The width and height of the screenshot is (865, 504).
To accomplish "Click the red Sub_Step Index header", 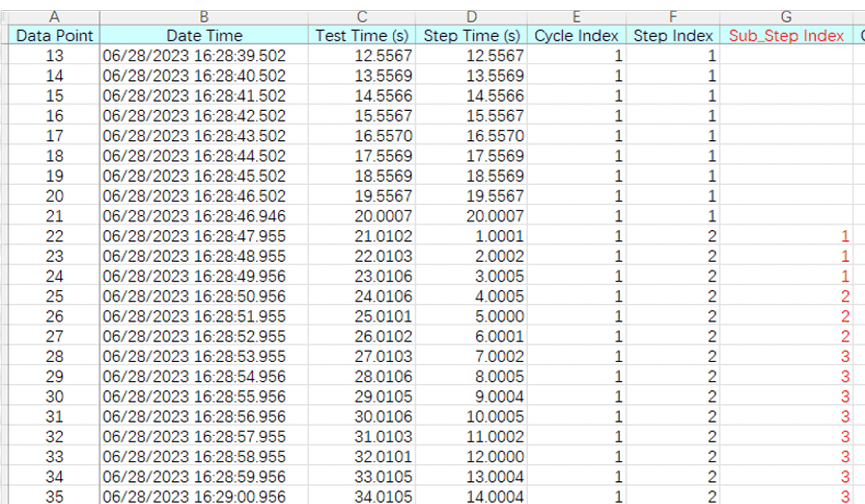I will click(786, 36).
